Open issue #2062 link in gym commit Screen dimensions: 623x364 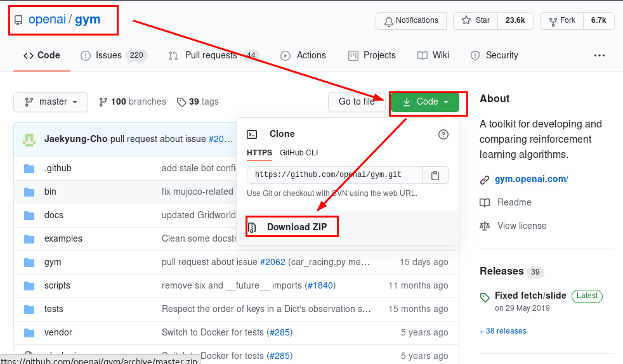pyautogui.click(x=273, y=262)
